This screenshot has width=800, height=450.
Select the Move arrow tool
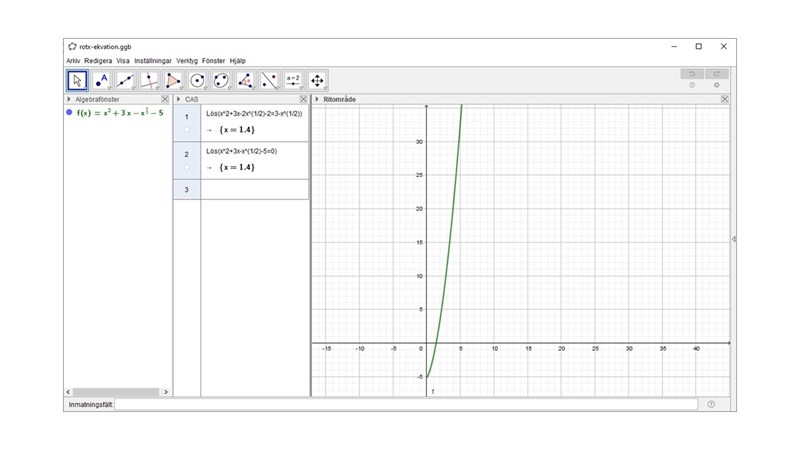(77, 81)
